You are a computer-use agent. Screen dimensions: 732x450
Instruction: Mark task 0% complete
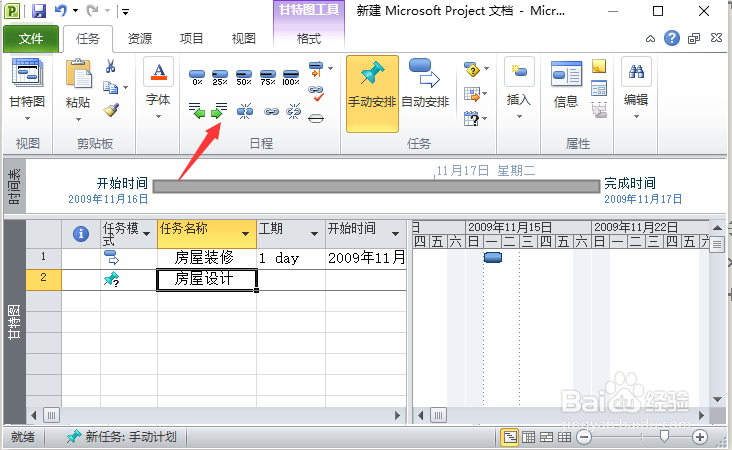pyautogui.click(x=197, y=77)
